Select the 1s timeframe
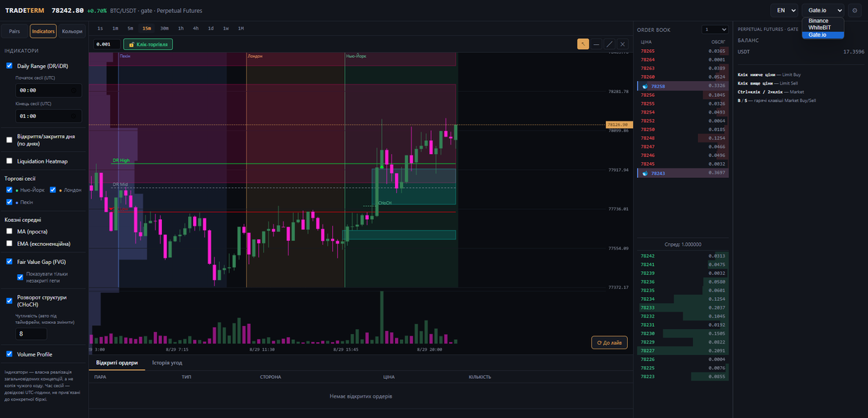Screen dimensions: 868x418 tap(100, 28)
